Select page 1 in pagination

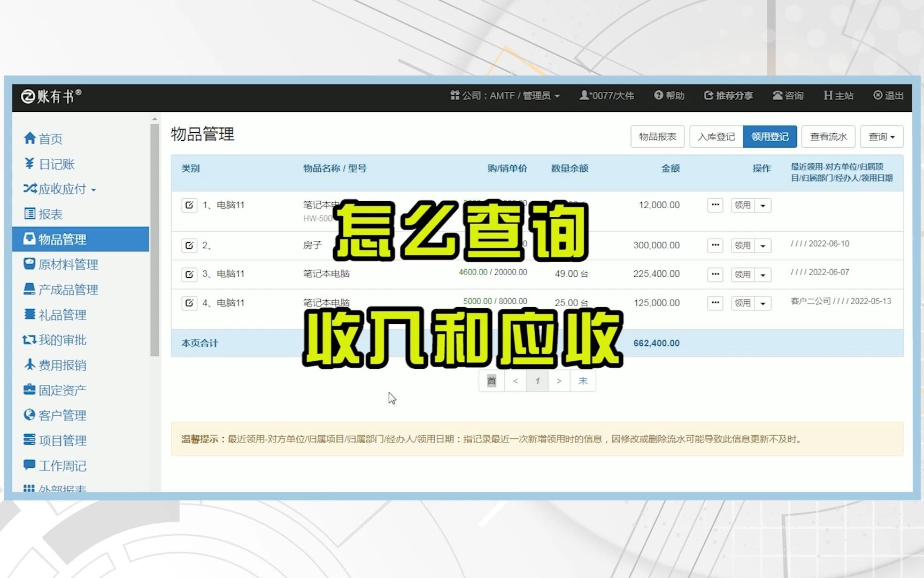537,381
